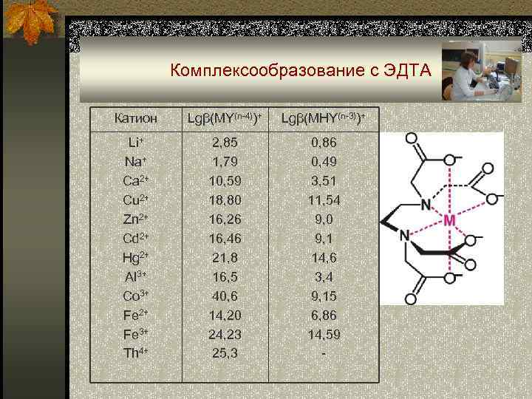
Task: Click the dash in the Th4+ row
Action: [x=324, y=354]
